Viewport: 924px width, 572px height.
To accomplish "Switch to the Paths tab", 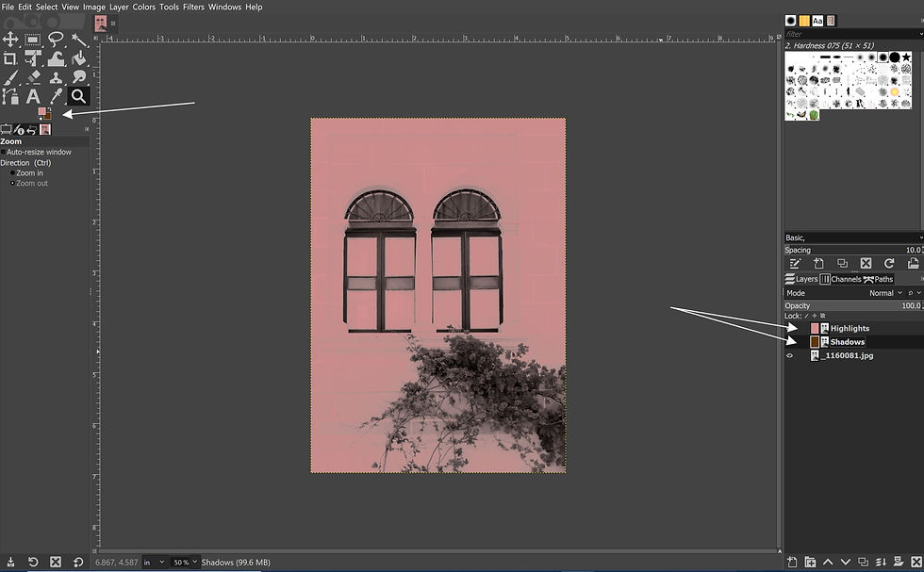I will (878, 279).
